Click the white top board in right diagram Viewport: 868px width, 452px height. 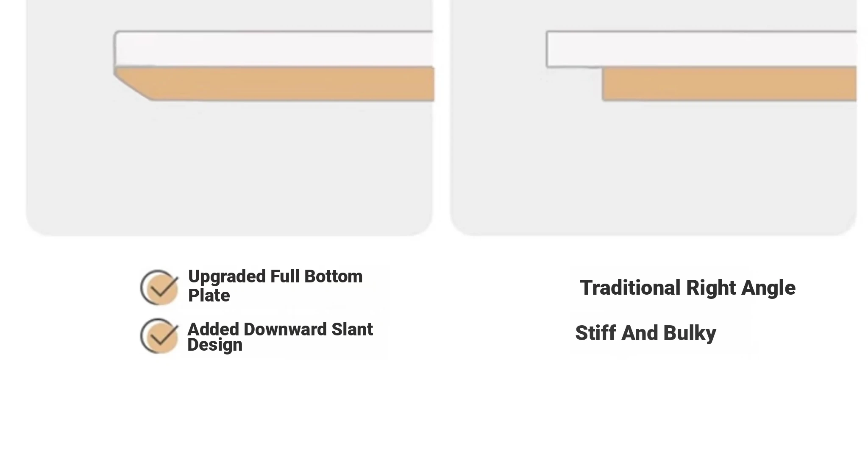tap(701, 49)
